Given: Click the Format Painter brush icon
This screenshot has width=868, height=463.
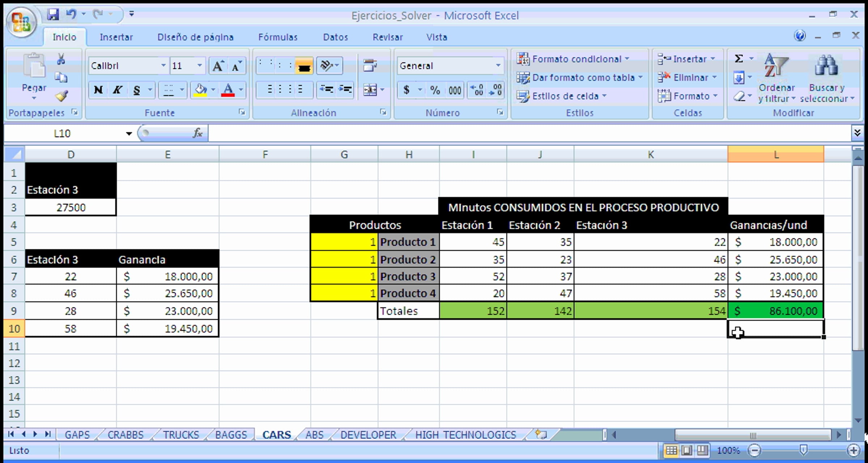Looking at the screenshot, I should point(61,96).
